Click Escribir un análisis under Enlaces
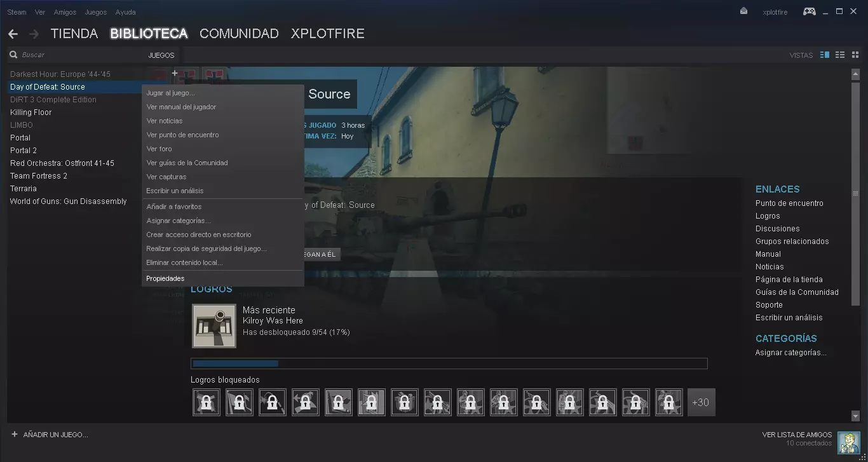 789,318
